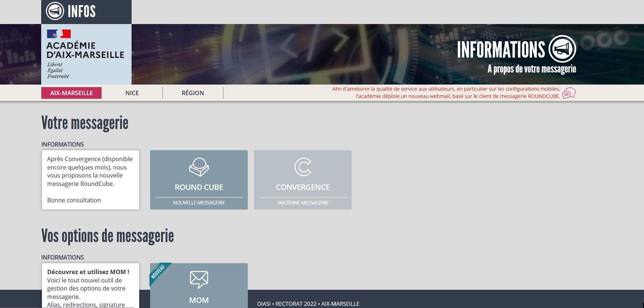The image size is (644, 308).
Task: Select the AIX-MARSEILLE tab
Action: 71,93
